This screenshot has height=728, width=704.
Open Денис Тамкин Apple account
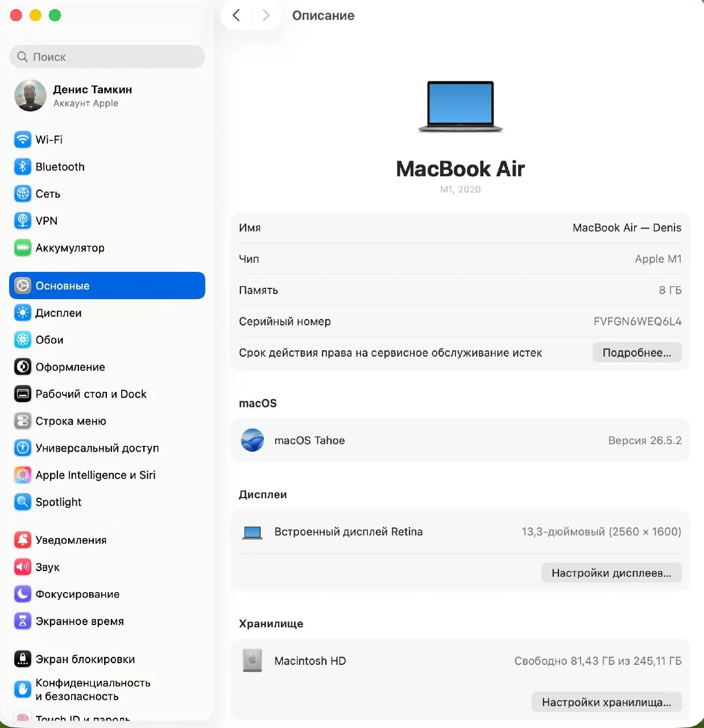click(107, 96)
